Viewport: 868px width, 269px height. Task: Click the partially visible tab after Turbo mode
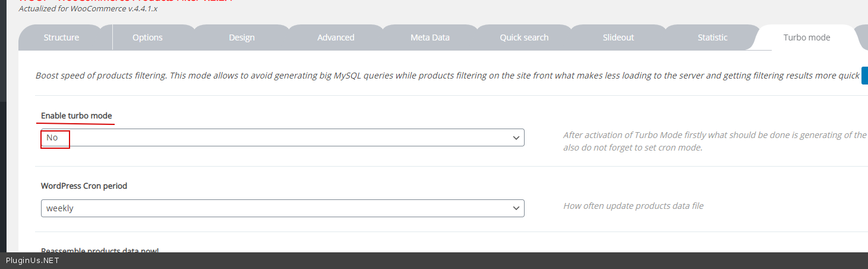(x=863, y=37)
